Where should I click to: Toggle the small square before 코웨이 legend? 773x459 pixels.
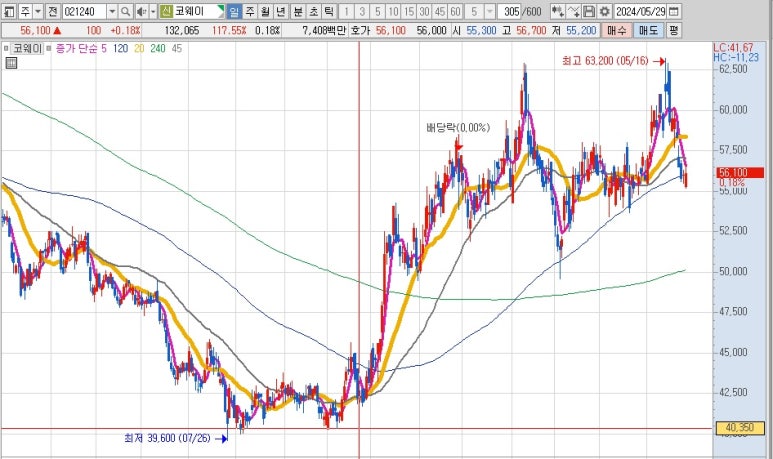6,48
